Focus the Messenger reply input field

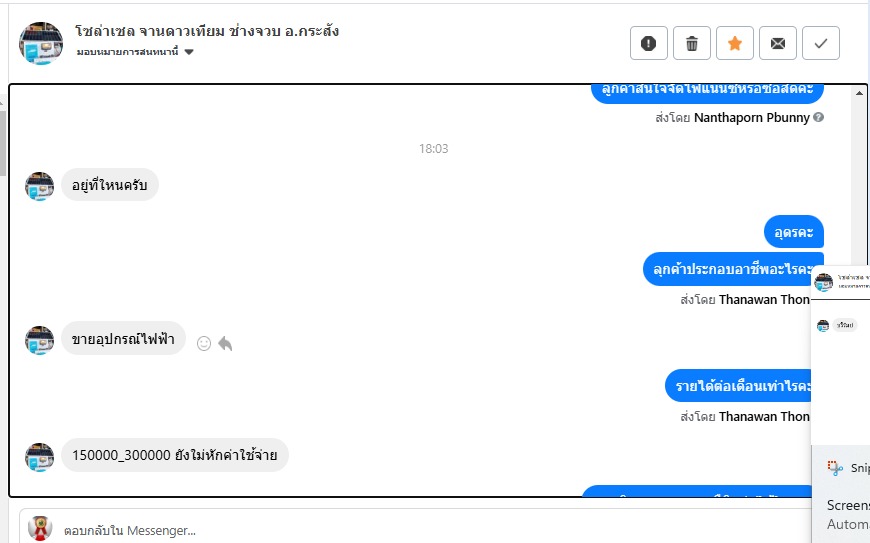(x=433, y=530)
